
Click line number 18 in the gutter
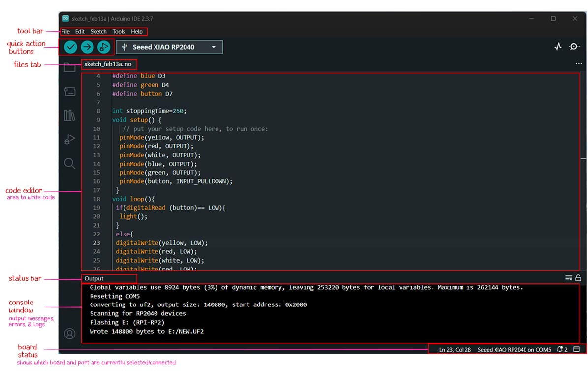click(97, 199)
